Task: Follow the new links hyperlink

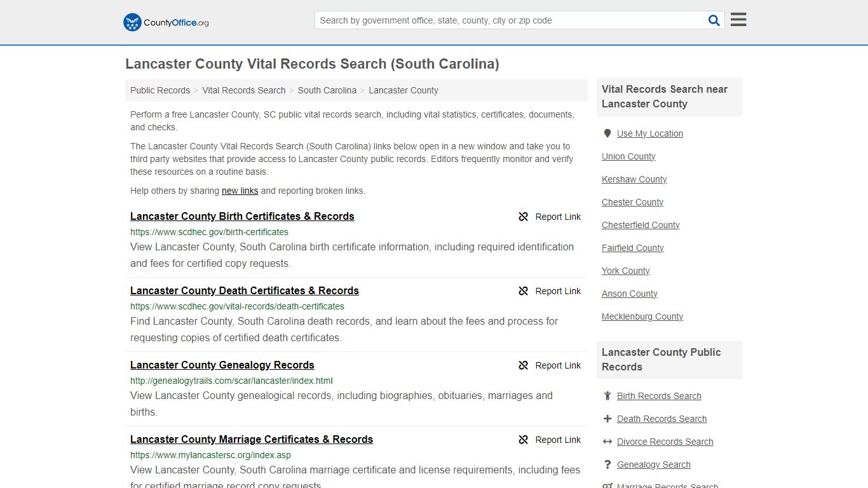Action: coord(240,191)
